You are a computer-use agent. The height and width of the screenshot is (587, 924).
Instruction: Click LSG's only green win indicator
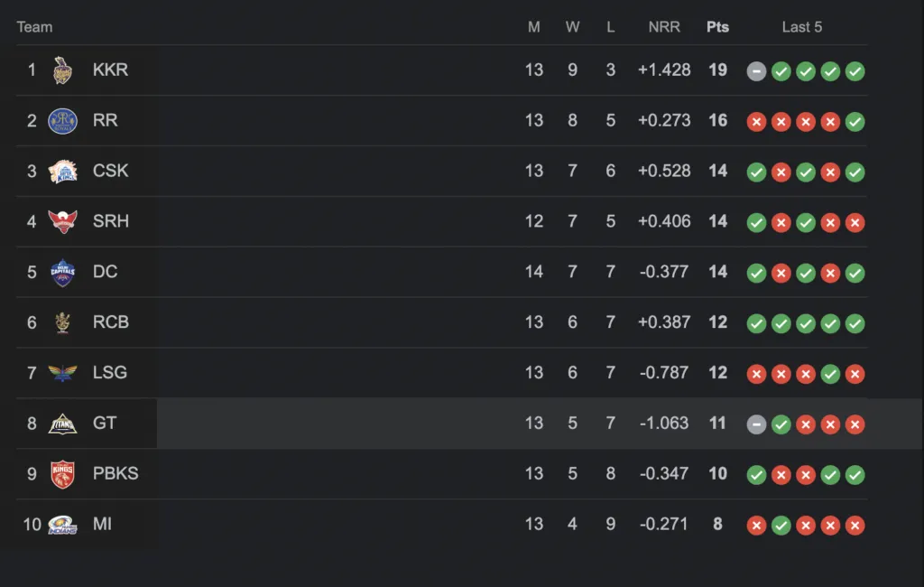830,374
